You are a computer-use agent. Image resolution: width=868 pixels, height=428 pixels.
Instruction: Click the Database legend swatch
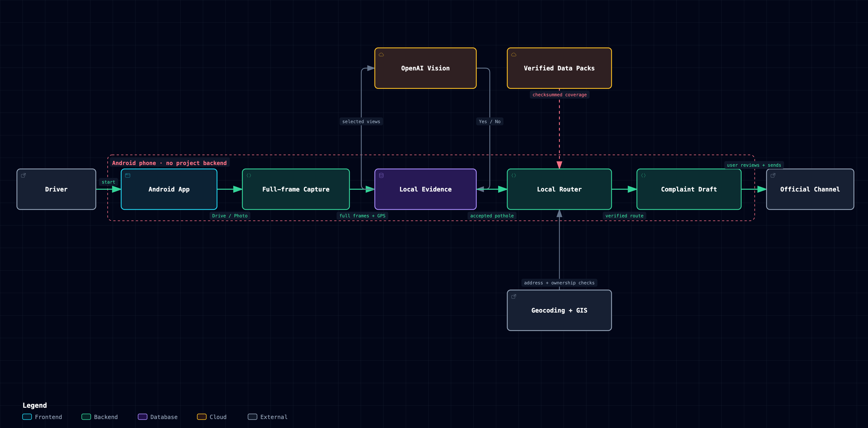pos(143,417)
